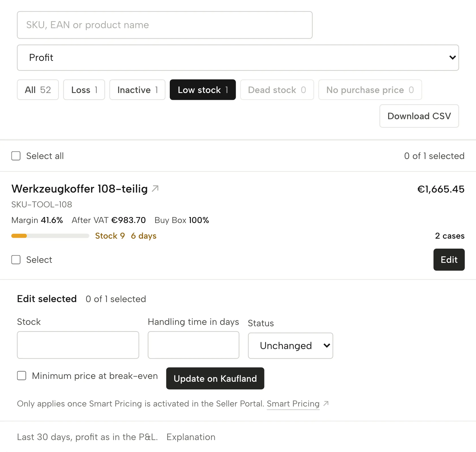Choose the No purchase price filter
The height and width of the screenshot is (452, 476).
[370, 90]
